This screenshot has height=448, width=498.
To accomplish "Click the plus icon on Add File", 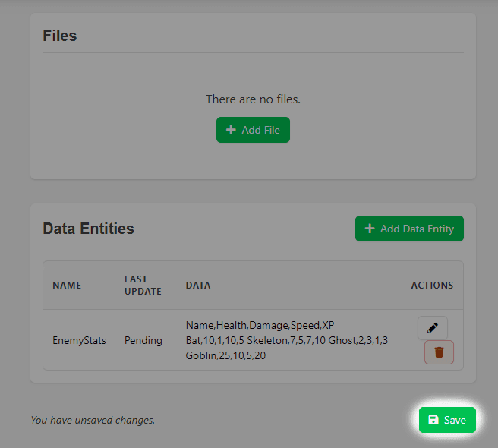I will tap(231, 130).
